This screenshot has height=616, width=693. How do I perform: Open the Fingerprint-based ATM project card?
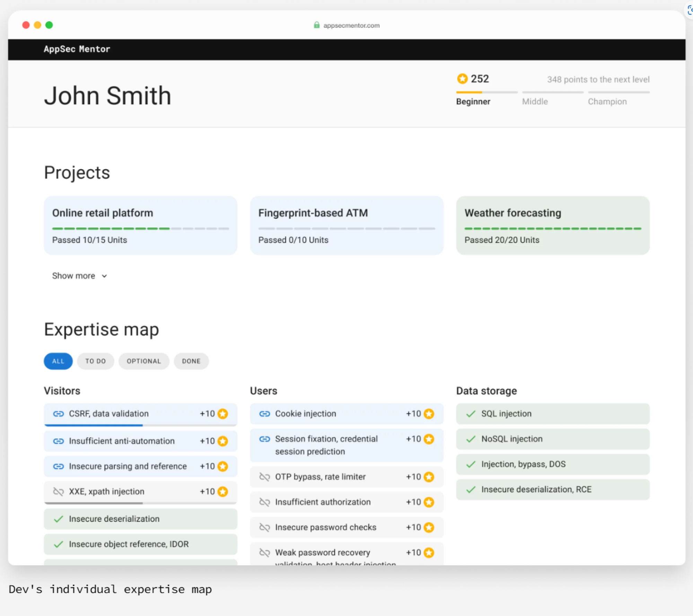(346, 225)
